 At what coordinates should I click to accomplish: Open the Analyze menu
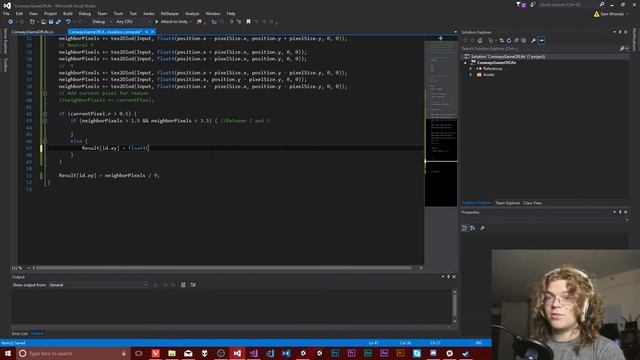tap(192, 13)
